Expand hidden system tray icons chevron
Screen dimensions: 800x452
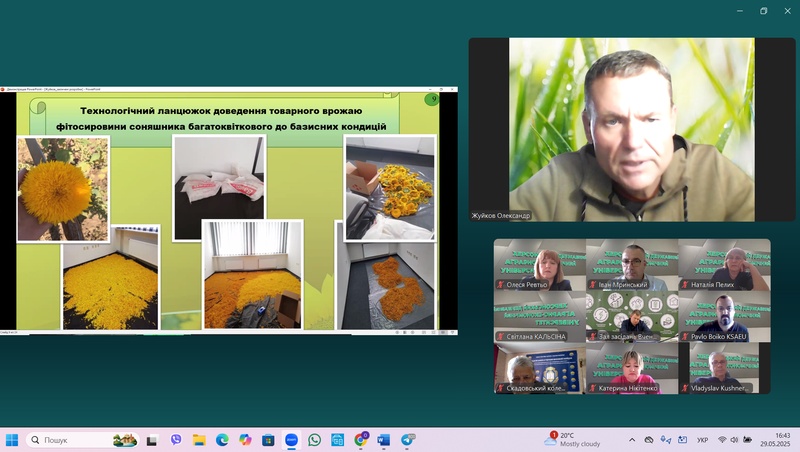click(x=631, y=440)
